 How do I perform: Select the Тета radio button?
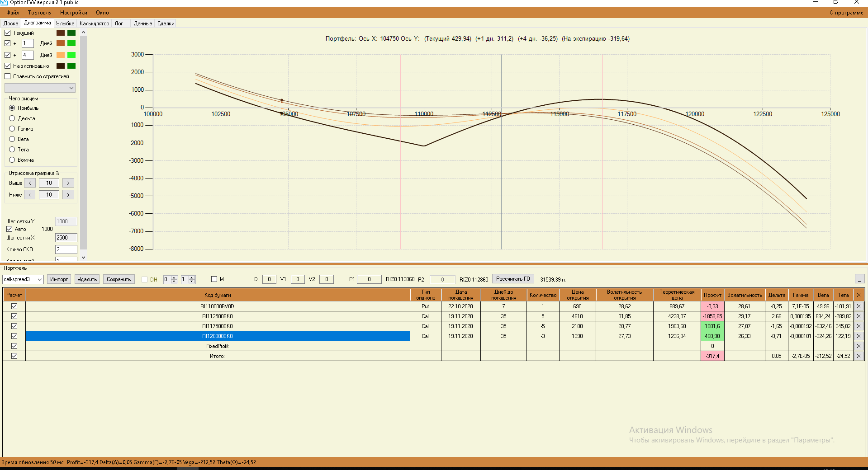pos(12,150)
